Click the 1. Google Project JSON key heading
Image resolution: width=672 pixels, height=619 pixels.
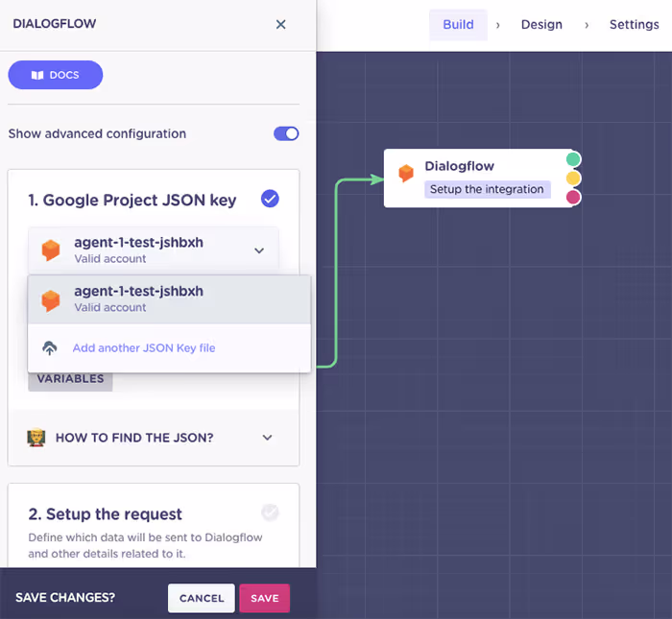click(x=132, y=200)
